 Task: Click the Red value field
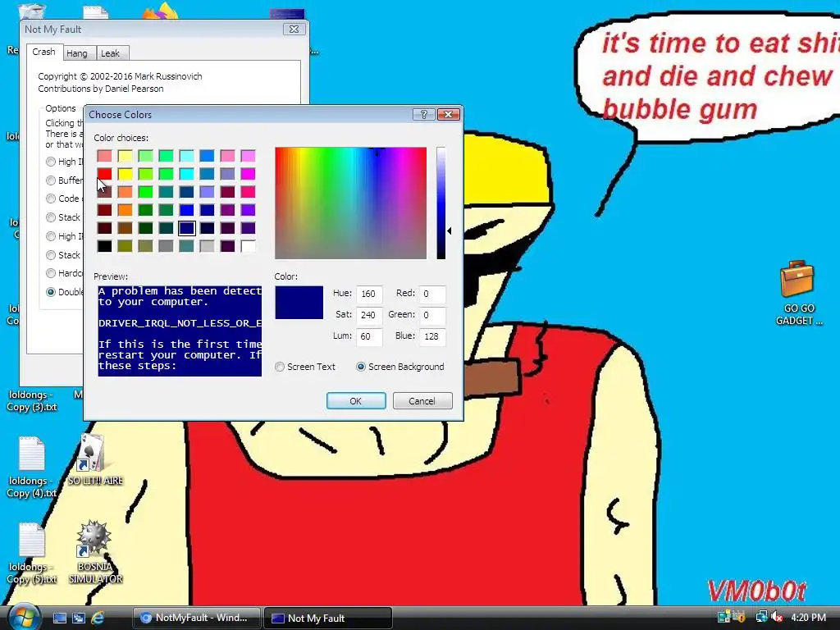[x=432, y=294]
